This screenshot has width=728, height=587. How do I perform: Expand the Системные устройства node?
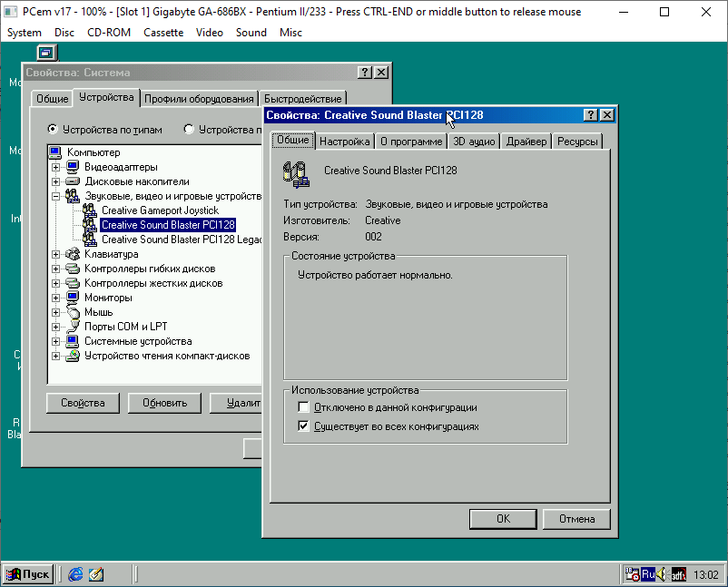point(55,341)
